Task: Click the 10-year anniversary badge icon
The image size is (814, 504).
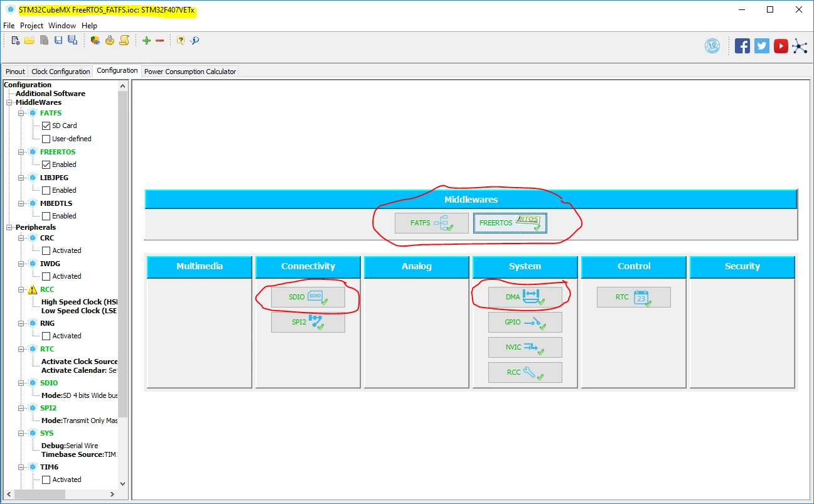Action: point(712,45)
